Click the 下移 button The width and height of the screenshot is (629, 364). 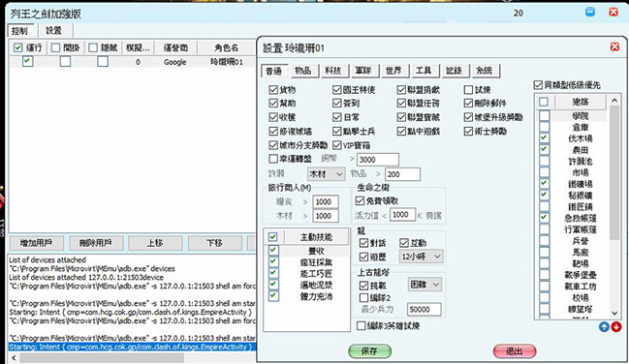click(214, 243)
